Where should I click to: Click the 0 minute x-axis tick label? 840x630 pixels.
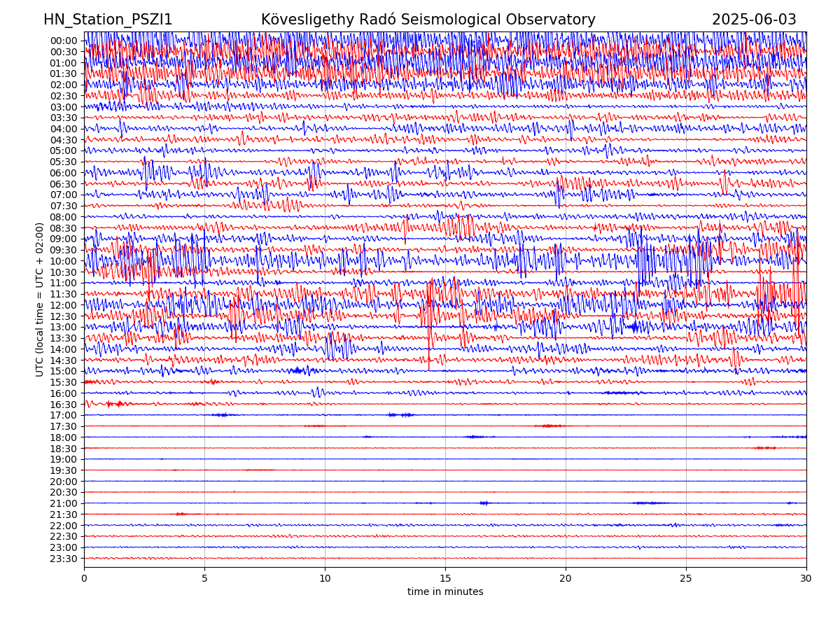click(84, 578)
